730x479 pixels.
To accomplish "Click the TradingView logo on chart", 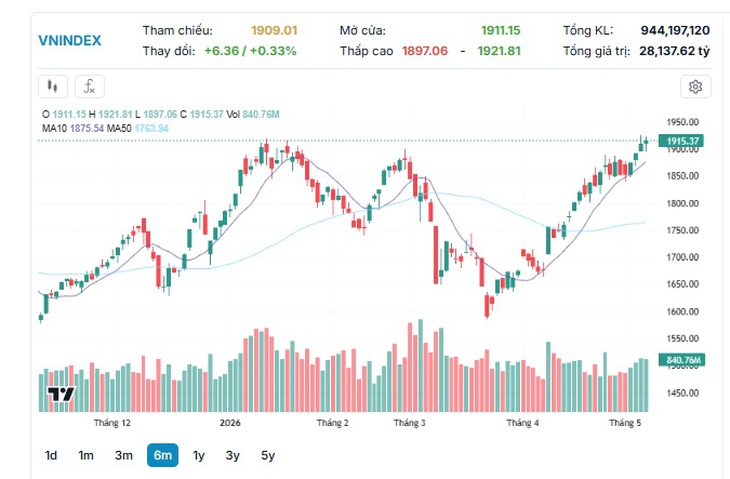I will coord(61,394).
